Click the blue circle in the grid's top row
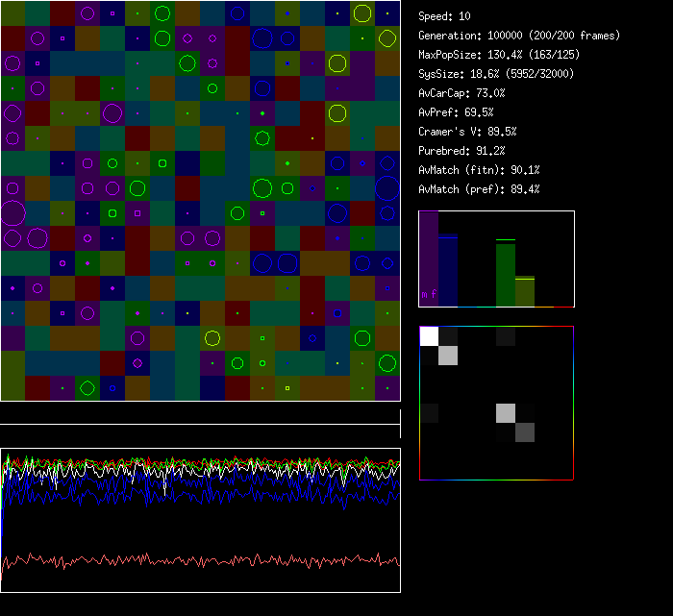Image resolution: width=673 pixels, height=616 pixels. 237,13
